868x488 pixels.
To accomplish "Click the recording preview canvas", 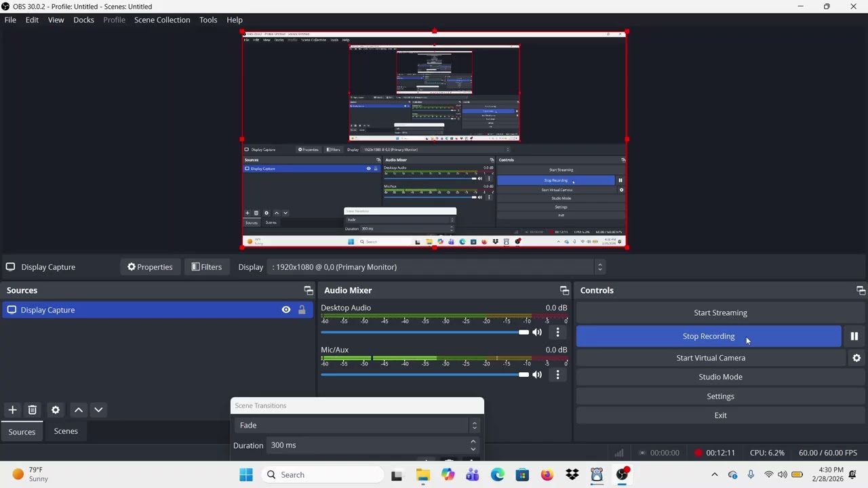I will pyautogui.click(x=435, y=140).
